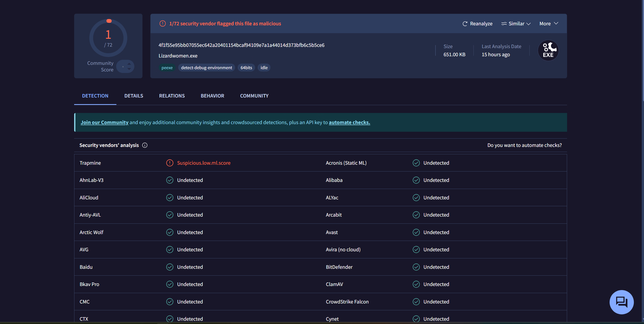644x324 pixels.
Task: Click the info icon beside Security vendors' analysis
Action: [x=145, y=145]
